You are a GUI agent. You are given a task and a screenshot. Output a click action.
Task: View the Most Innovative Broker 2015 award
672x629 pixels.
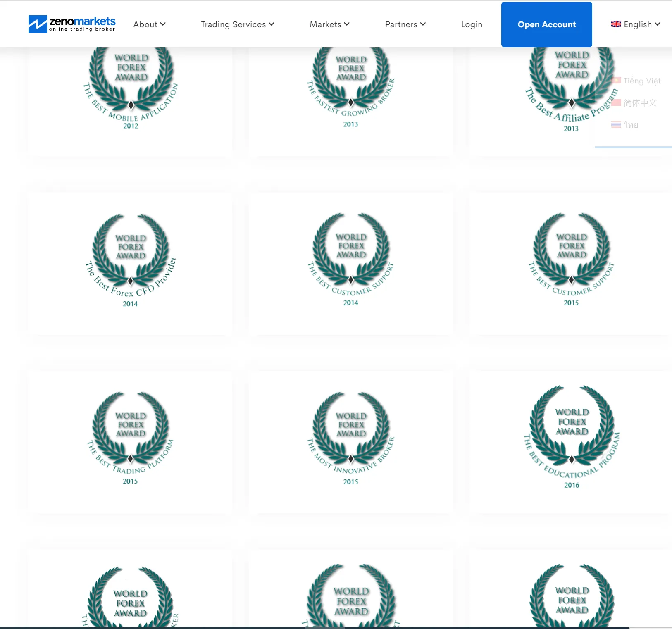pos(351,438)
